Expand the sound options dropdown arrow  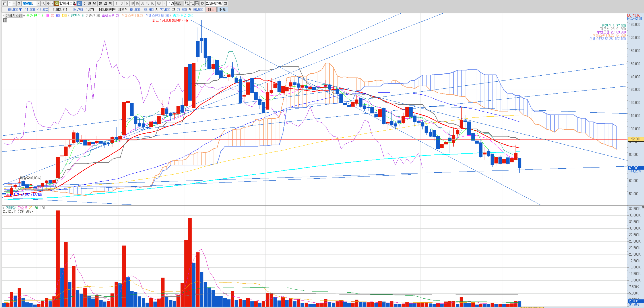click(52, 3)
